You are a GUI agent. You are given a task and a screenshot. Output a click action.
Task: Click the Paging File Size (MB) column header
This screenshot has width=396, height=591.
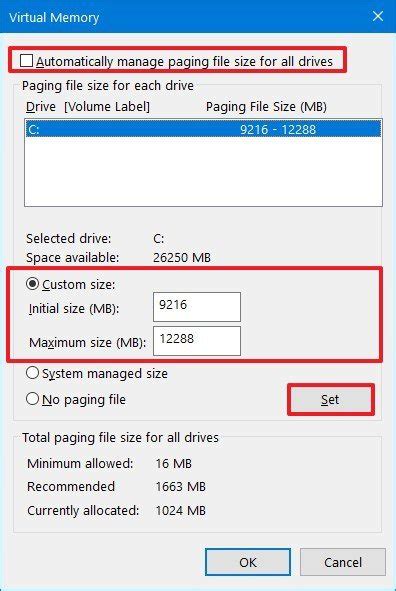pyautogui.click(x=266, y=107)
